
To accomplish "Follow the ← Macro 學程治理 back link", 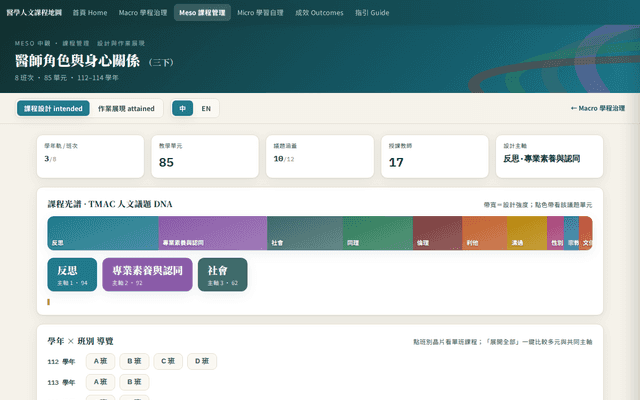I will click(598, 108).
